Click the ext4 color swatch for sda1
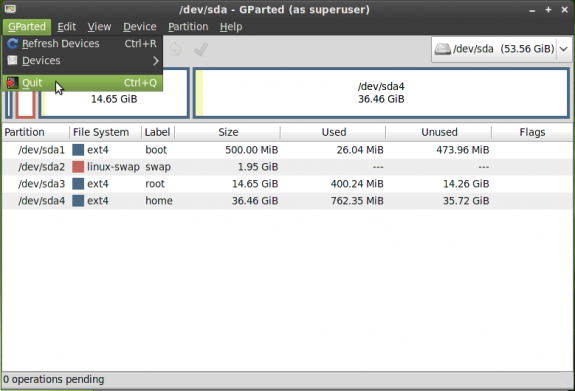Viewport: 575px width, 391px height. coord(78,150)
